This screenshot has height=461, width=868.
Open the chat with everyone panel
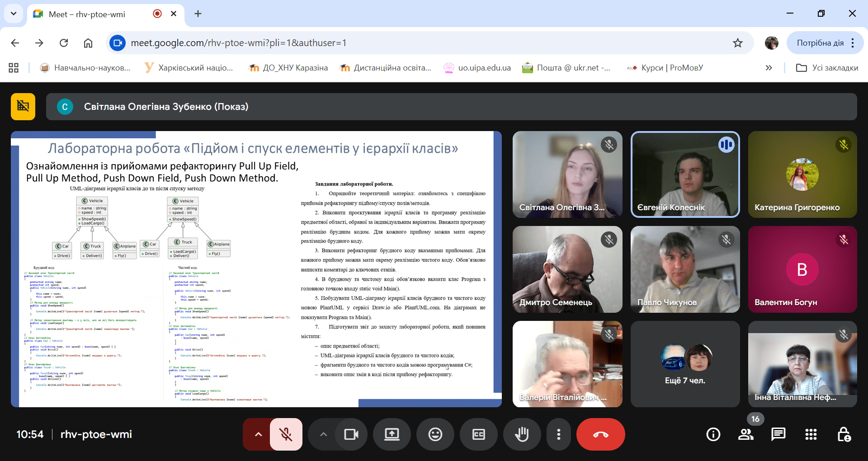coord(778,435)
